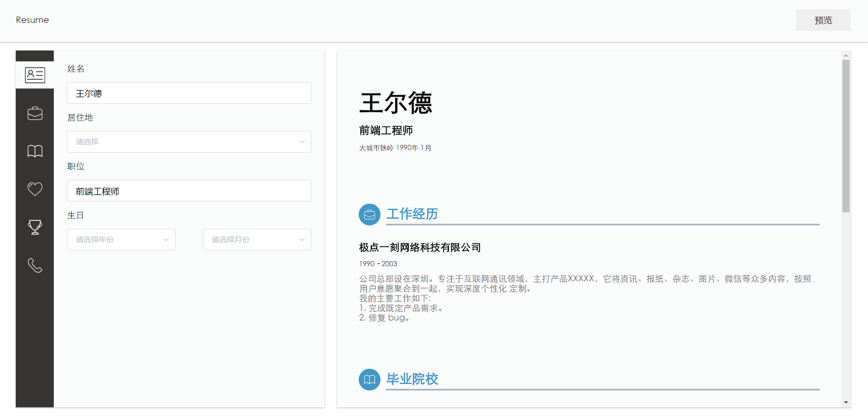Click company name 极点一刻网络科技有限公司
The height and width of the screenshot is (416, 868).
(x=420, y=248)
